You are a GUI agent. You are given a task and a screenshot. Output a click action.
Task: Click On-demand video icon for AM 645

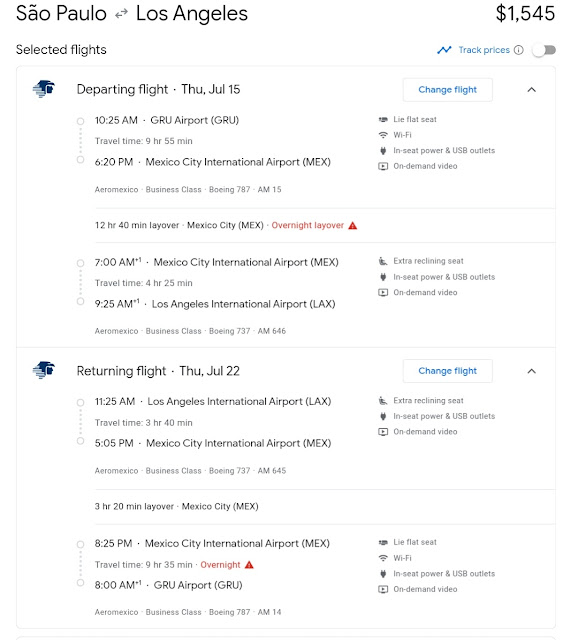tap(383, 431)
